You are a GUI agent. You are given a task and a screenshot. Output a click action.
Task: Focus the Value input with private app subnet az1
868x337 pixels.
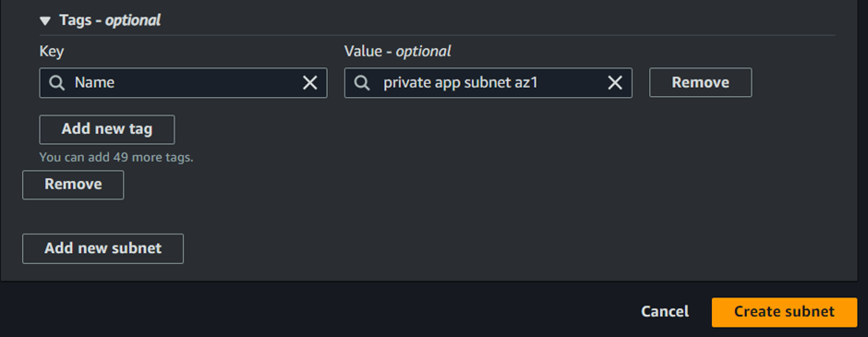[488, 83]
